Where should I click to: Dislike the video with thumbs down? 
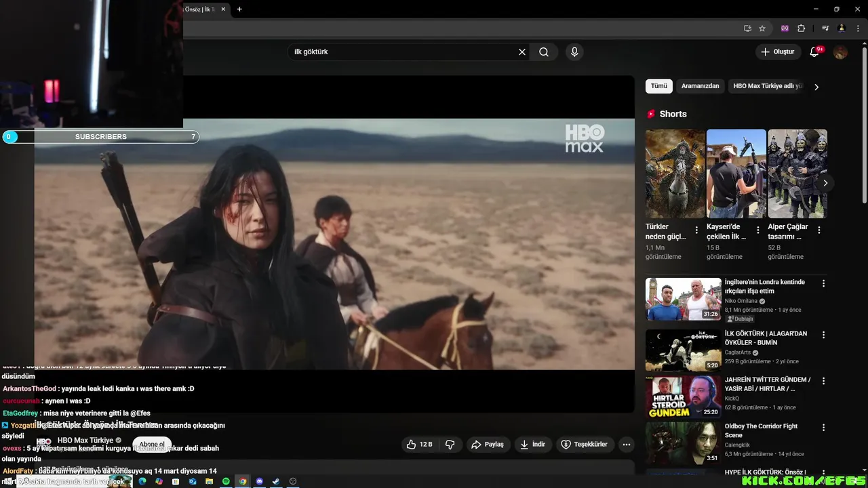coord(450,445)
